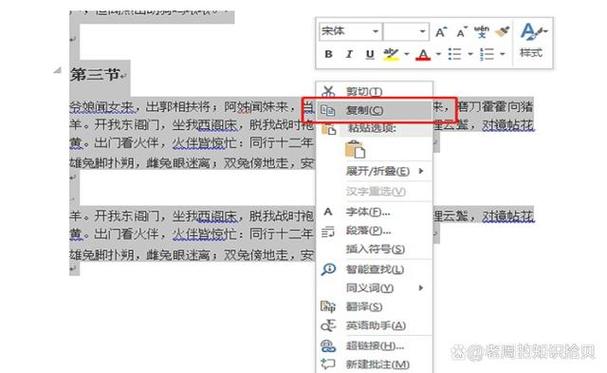Click the smart lookup magnifier icon

328,269
